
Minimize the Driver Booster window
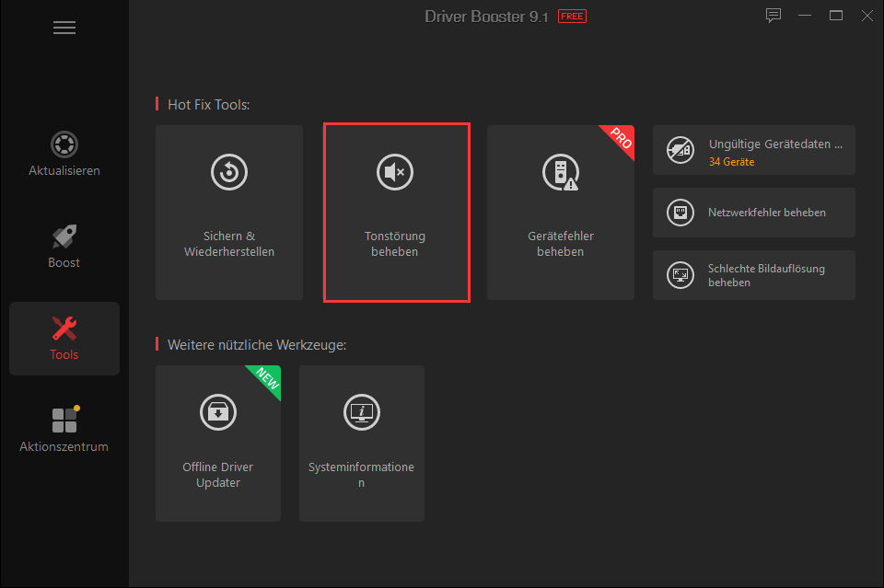click(x=805, y=16)
